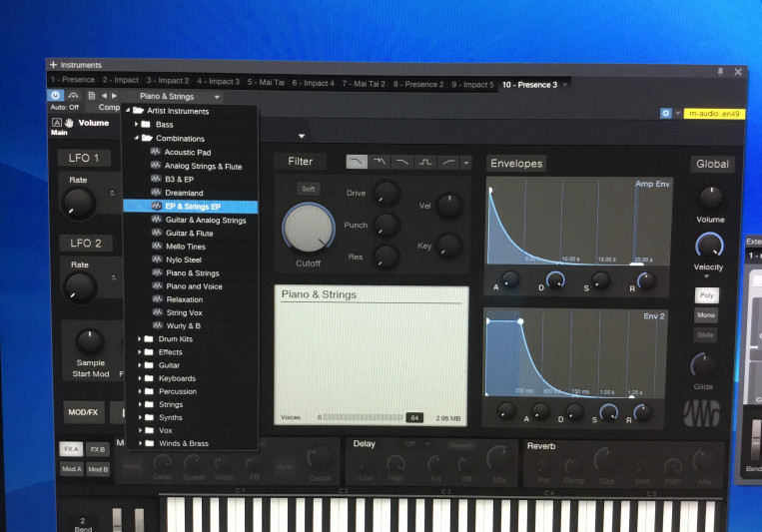Image resolution: width=762 pixels, height=532 pixels.
Task: Open the Piano & Strings preset dropdown
Action: (x=217, y=97)
